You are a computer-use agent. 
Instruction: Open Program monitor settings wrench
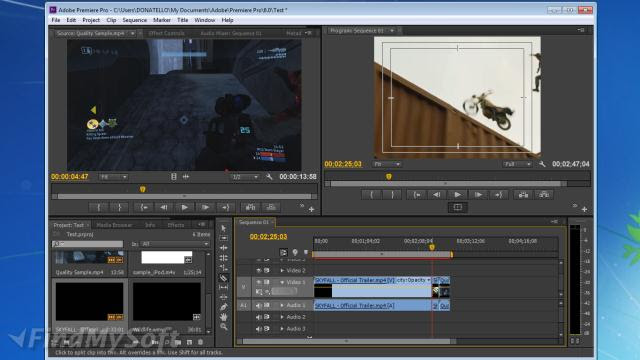(542, 164)
